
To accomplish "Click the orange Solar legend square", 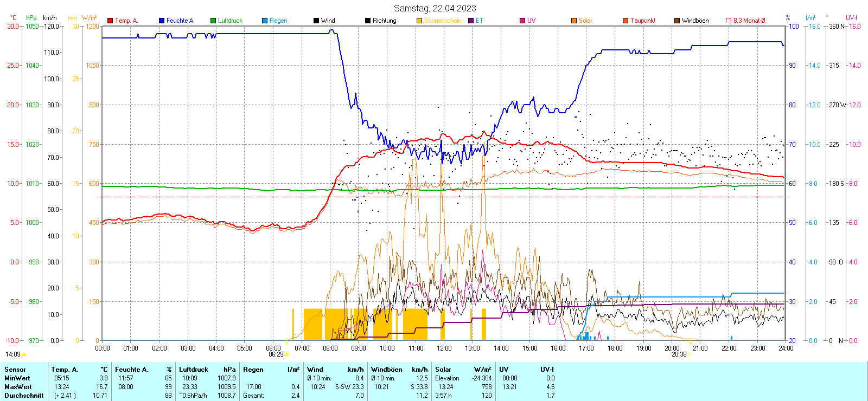I will pos(574,21).
